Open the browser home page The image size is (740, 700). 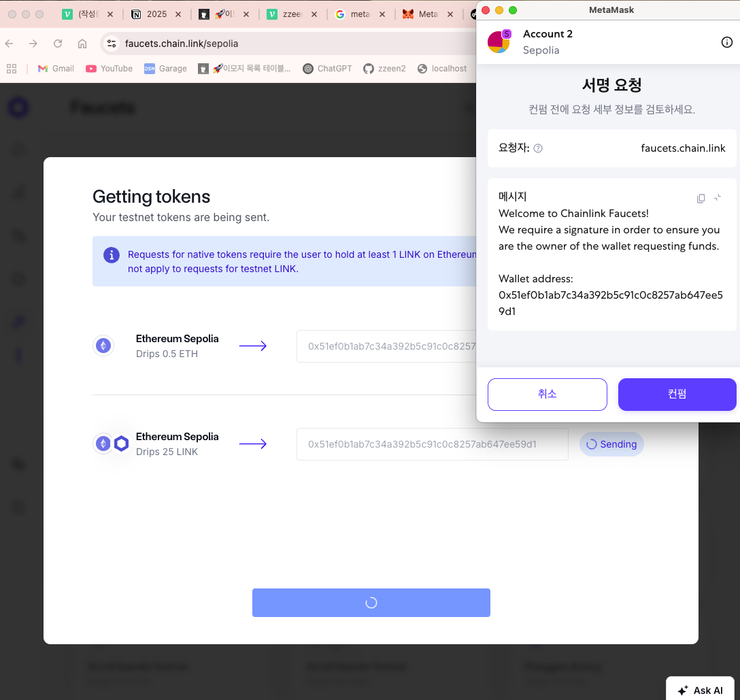tap(82, 44)
